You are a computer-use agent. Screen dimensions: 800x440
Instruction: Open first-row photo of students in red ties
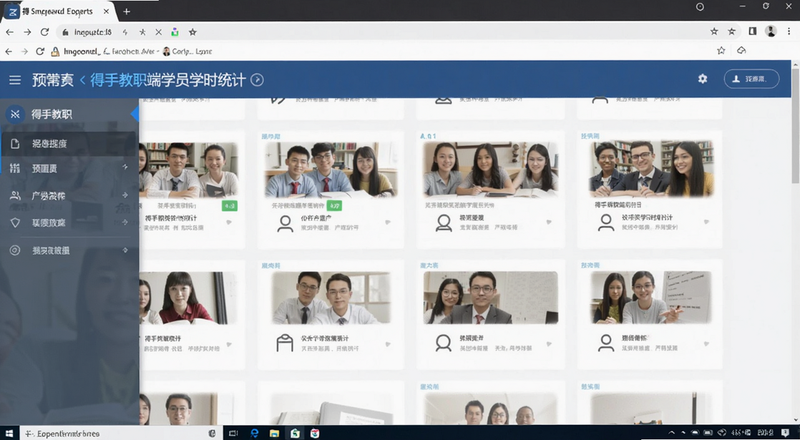(x=331, y=170)
